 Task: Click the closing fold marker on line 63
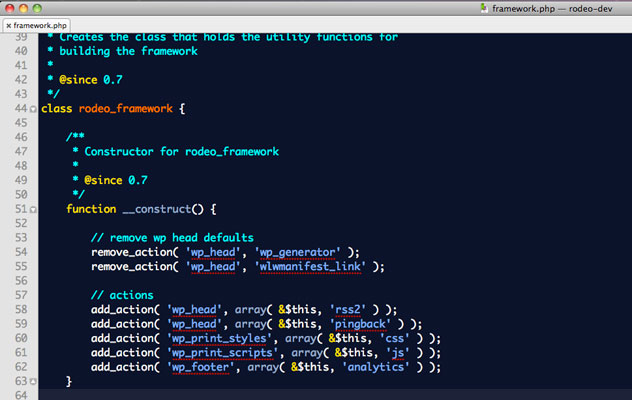[34, 382]
